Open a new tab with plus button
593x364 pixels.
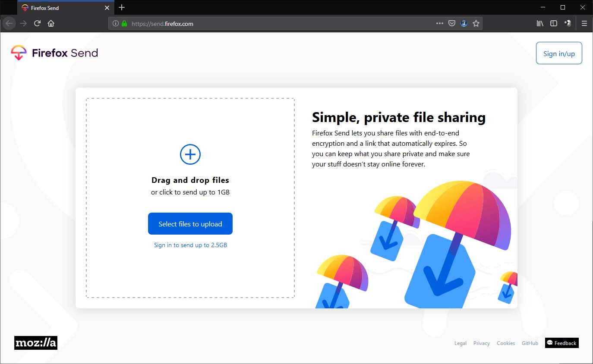pos(122,7)
